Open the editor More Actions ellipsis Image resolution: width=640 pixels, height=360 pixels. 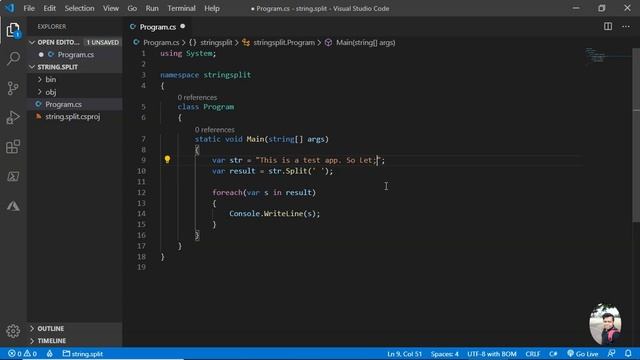(x=626, y=27)
